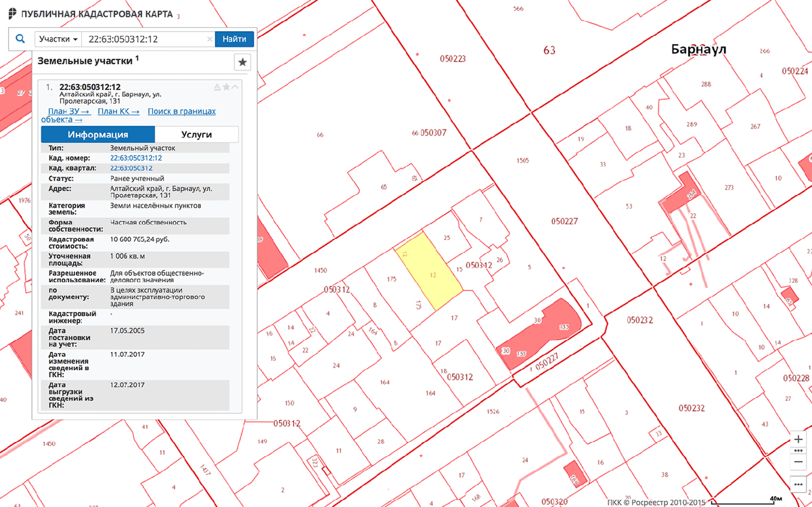Screen dimensions: 812x507
Task: Zoom out the map with minus
Action: tap(798, 462)
